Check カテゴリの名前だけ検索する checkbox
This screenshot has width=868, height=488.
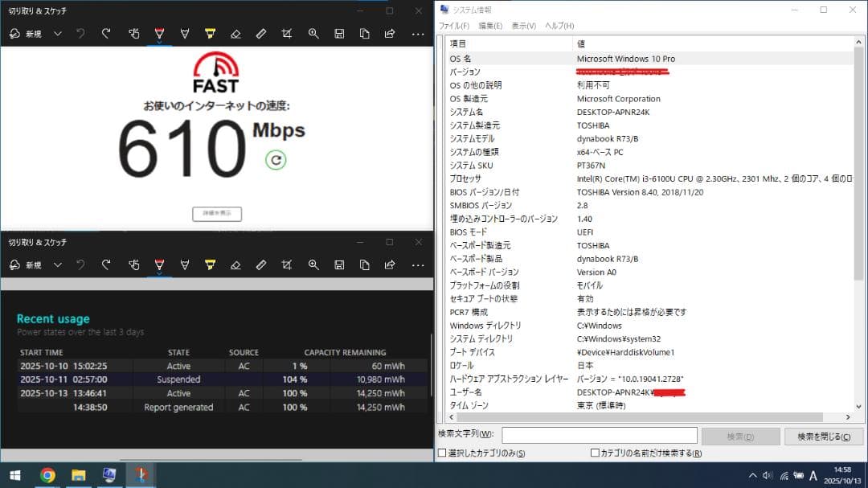point(595,453)
